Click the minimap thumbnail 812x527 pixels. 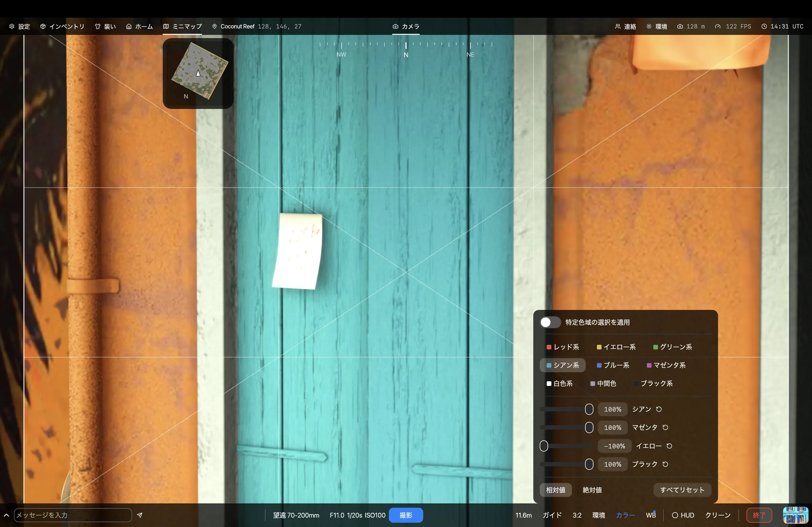click(198, 73)
